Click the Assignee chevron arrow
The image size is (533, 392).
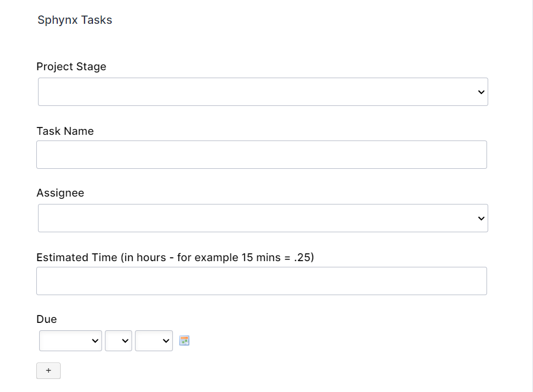click(x=481, y=219)
